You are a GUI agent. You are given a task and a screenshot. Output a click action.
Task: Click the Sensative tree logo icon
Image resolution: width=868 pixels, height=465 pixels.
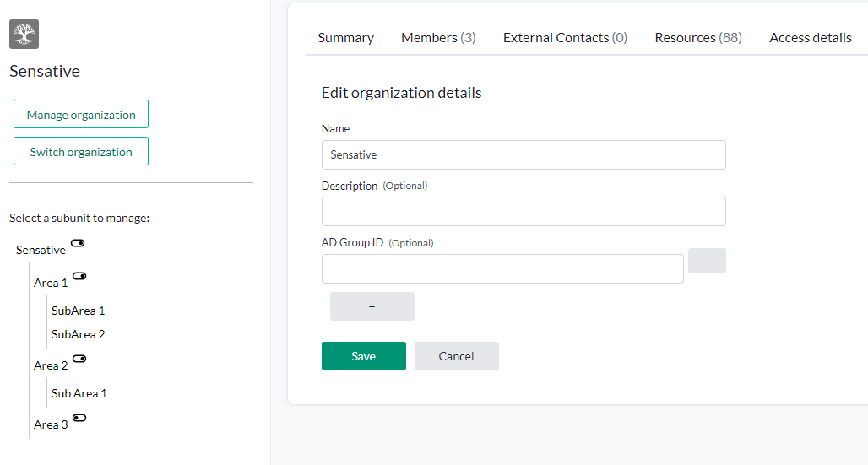click(x=24, y=35)
